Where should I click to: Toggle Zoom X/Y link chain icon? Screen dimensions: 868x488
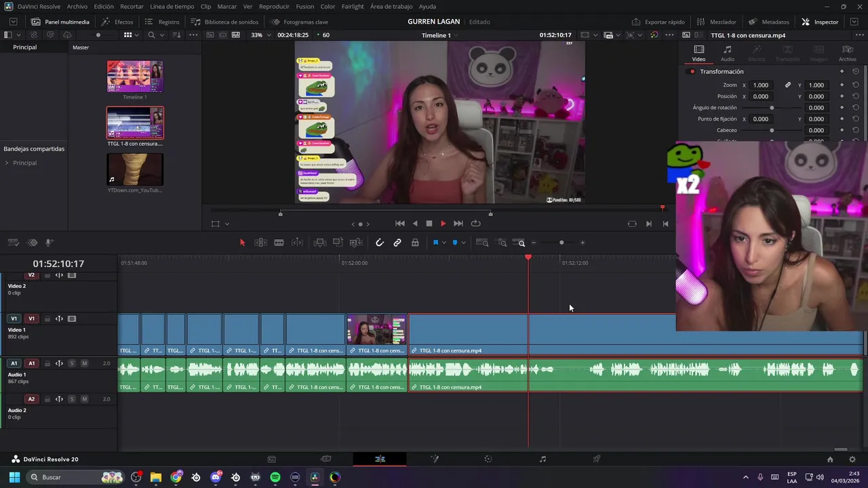[x=788, y=85]
